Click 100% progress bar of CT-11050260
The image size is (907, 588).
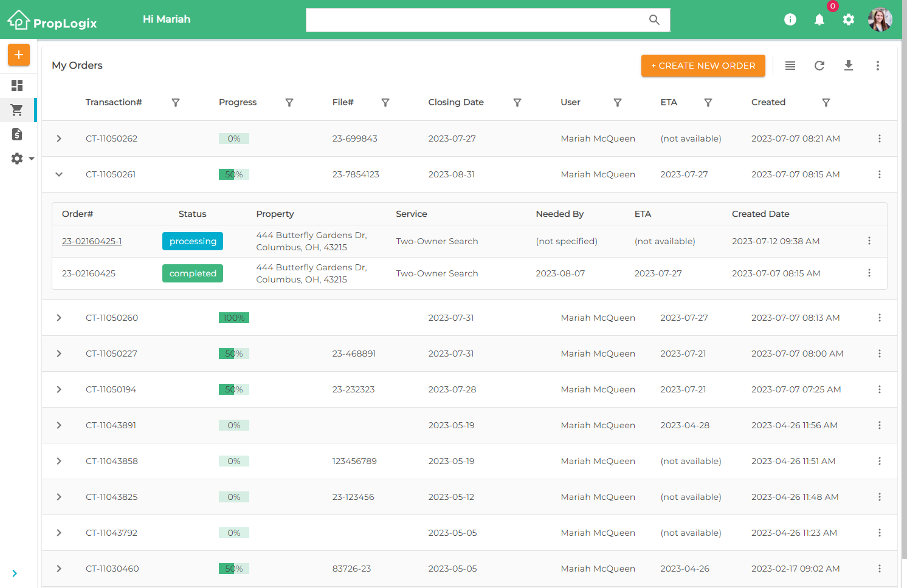click(x=234, y=318)
